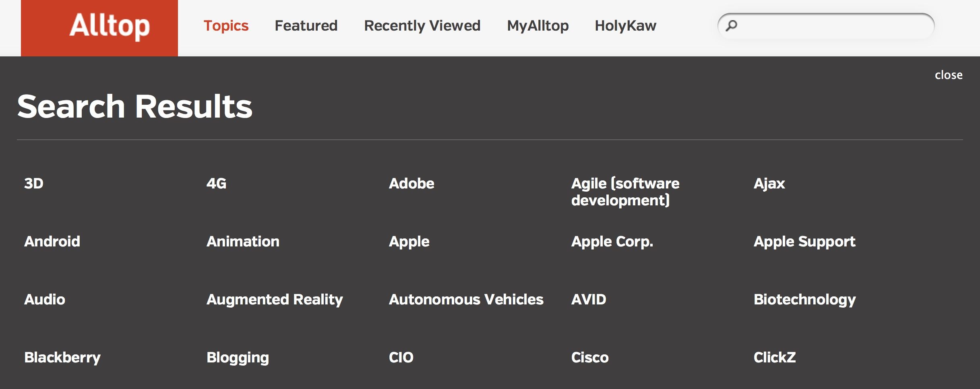Open the Autonomous Vehicles topic

[466, 300]
